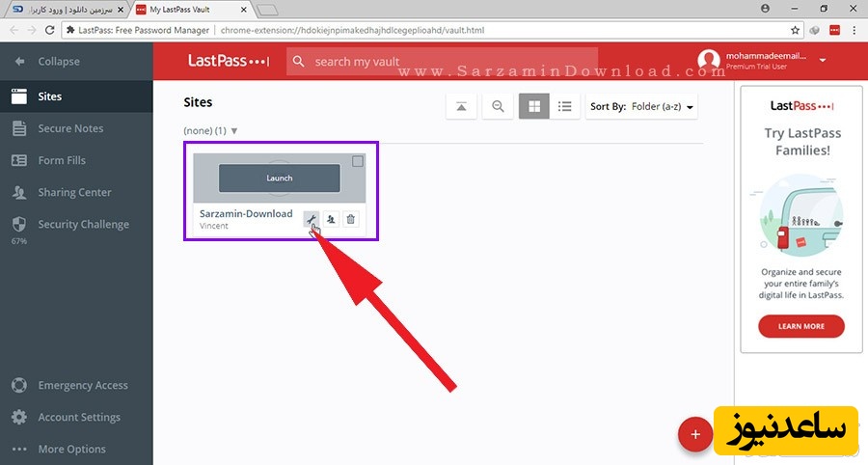Go to Form Fills section
The height and width of the screenshot is (465, 868).
[x=62, y=160]
